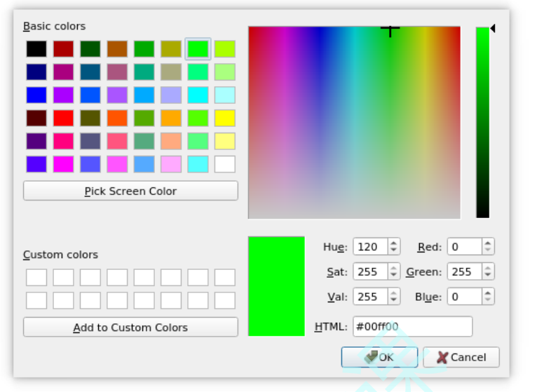Click into the Val value field

(371, 297)
